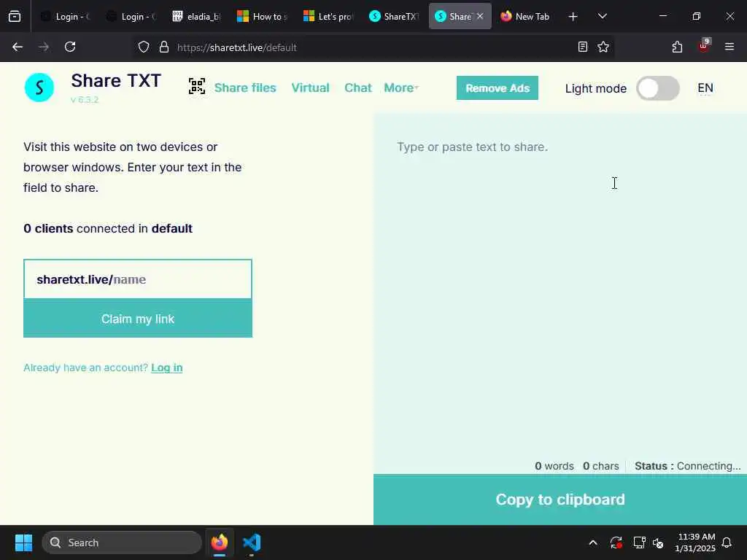Viewport: 747px width, 560px height.
Task: Toggle the Light mode switch
Action: (x=658, y=88)
